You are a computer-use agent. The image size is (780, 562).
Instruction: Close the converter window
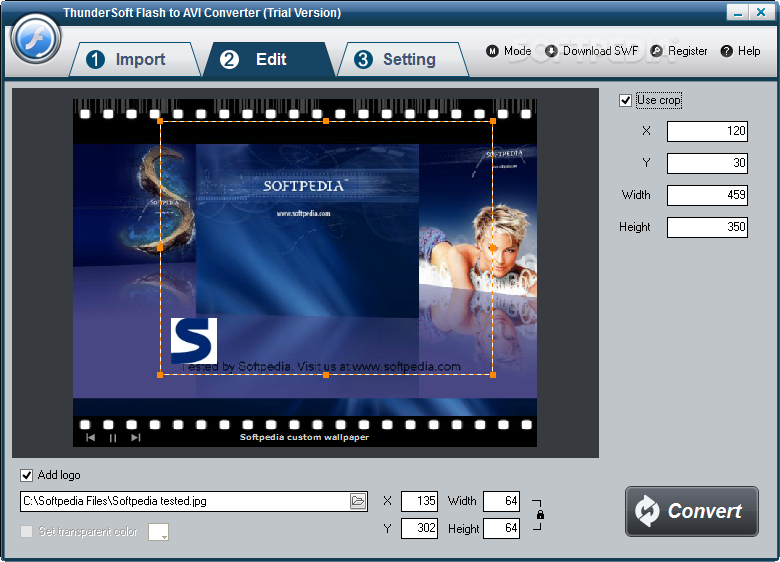(761, 12)
